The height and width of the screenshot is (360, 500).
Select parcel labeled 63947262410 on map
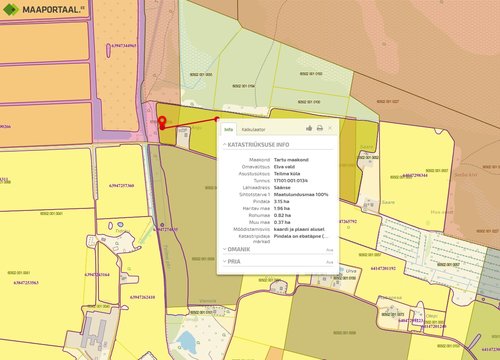click(x=142, y=297)
